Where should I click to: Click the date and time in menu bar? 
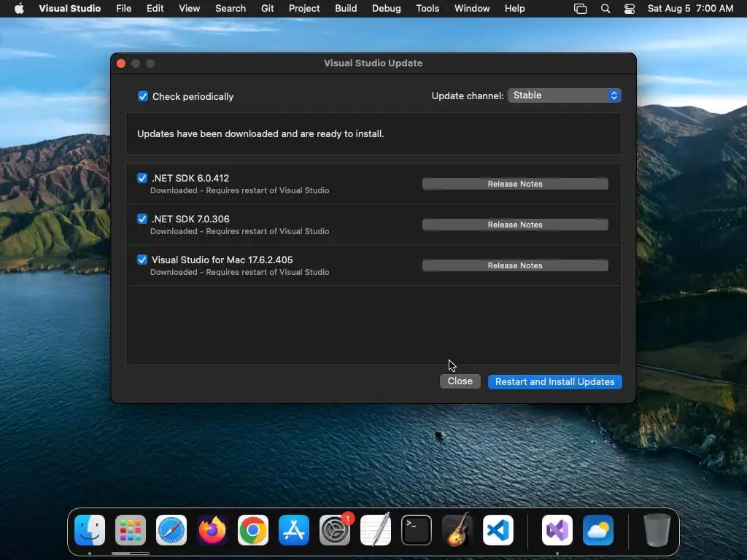(690, 9)
